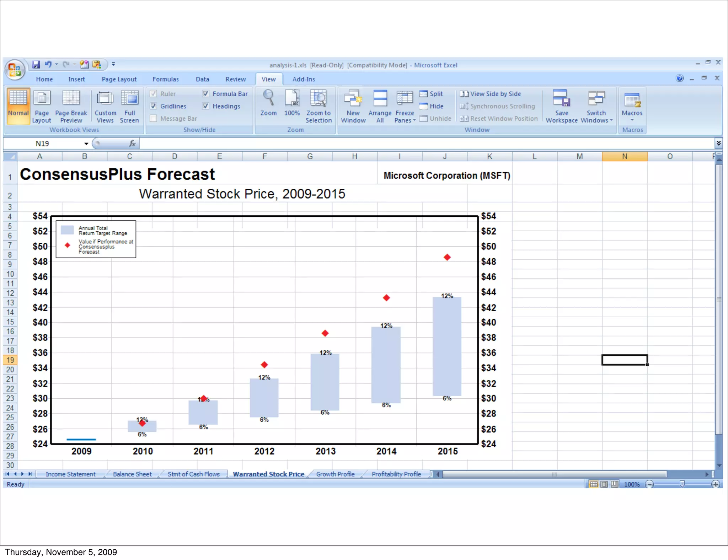Click View Side by Side

click(491, 94)
